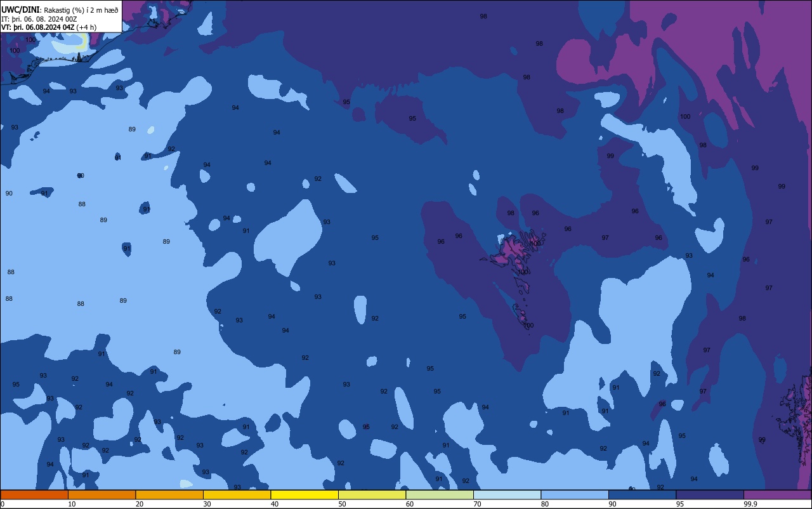Pick the 20–30 amber legend swatch
Viewport: 812px width, 509px height.
pos(169,494)
